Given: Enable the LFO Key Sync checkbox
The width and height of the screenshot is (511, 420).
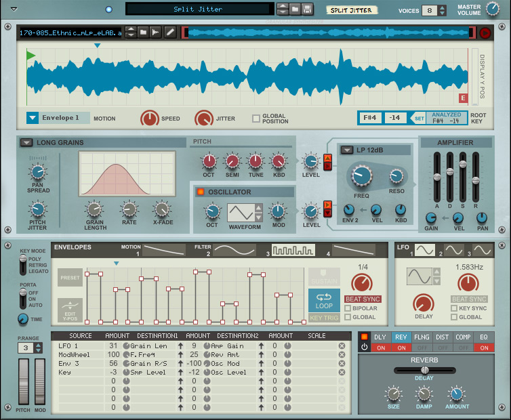Looking at the screenshot, I should point(453,308).
